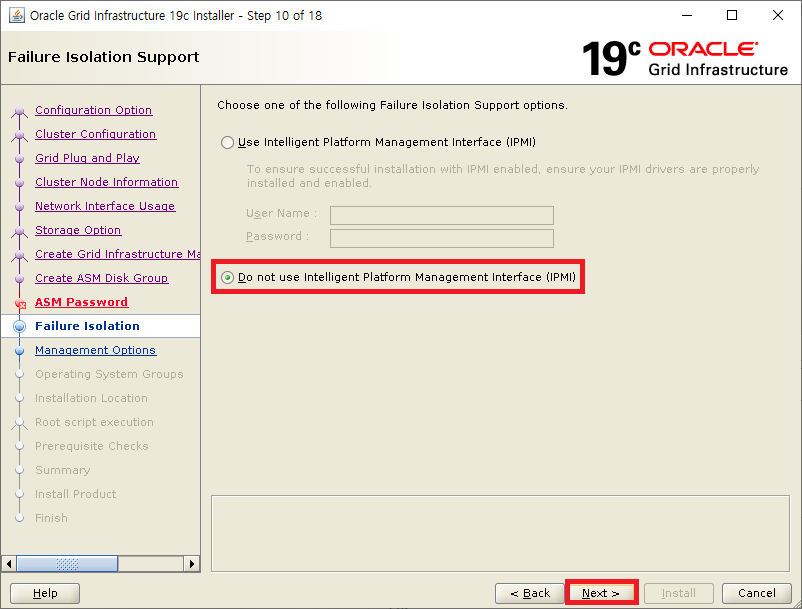Click the Storage Option step marker icon
The image size is (802, 609).
tap(19, 231)
